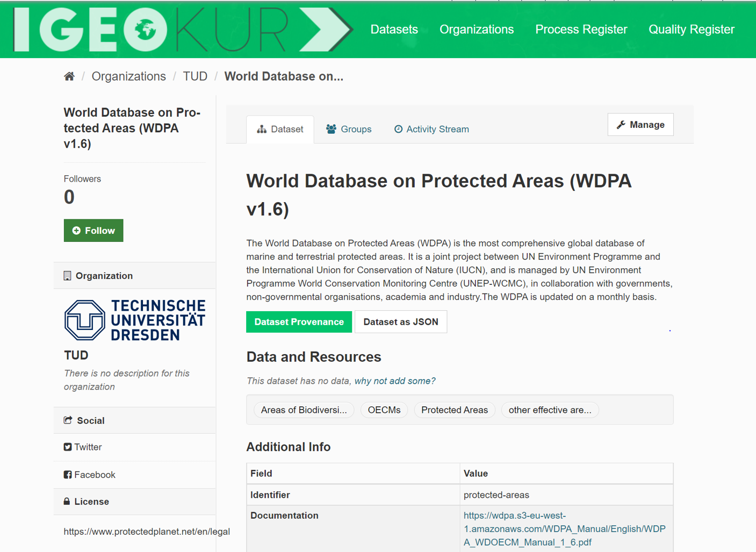This screenshot has width=756, height=552.
Task: Click the TUD organization name in sidebar
Action: click(76, 355)
